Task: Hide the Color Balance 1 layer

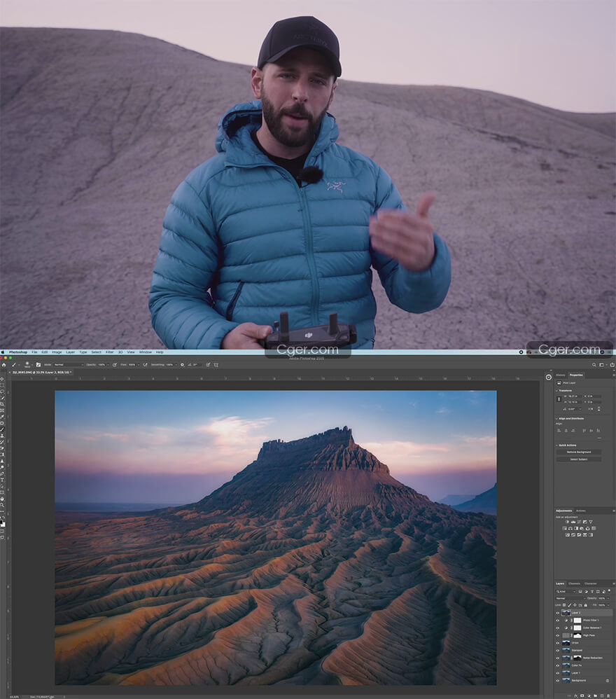Action: click(558, 628)
